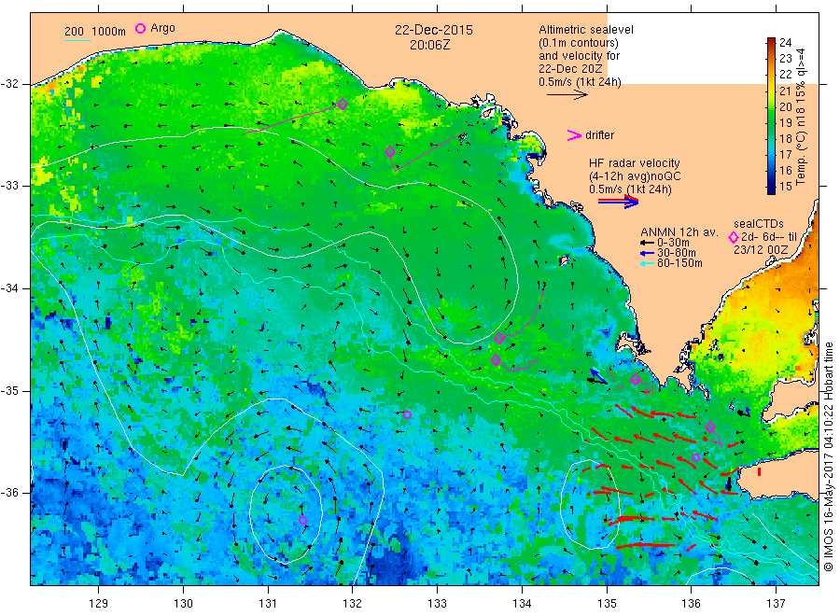Click the seal CTD diamond near 133.7E, 34.5S
Viewport: 840px width, 616px height.
click(499, 338)
